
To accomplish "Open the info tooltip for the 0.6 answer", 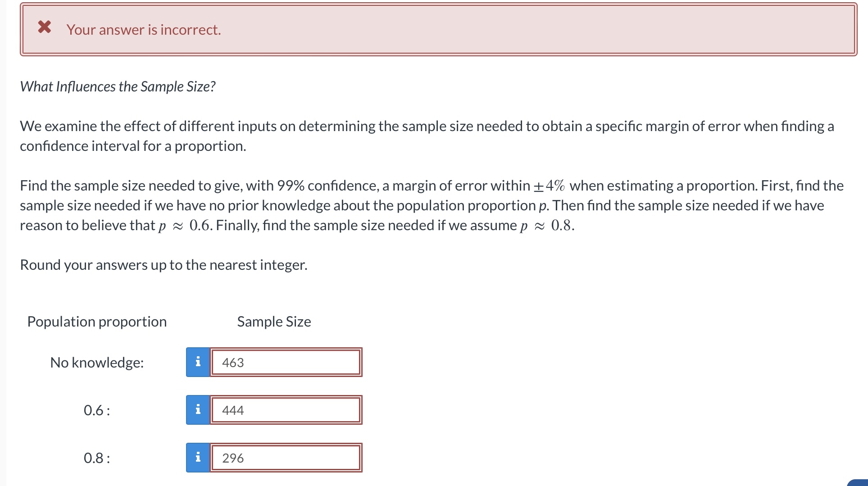I will click(x=197, y=410).
